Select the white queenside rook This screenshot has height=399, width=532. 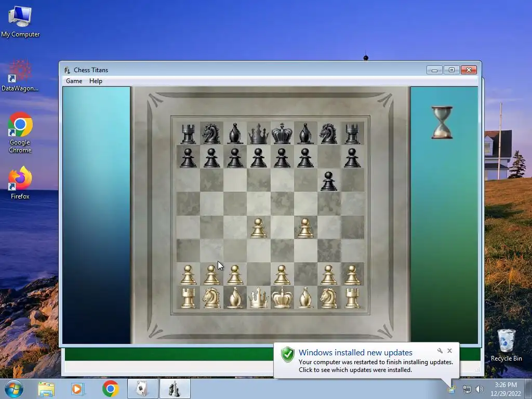(x=188, y=298)
